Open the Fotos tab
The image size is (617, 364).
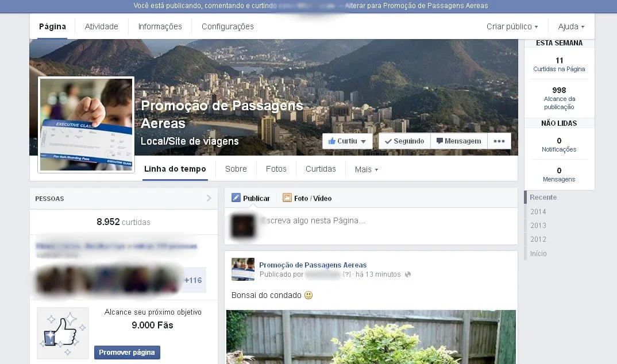point(276,169)
